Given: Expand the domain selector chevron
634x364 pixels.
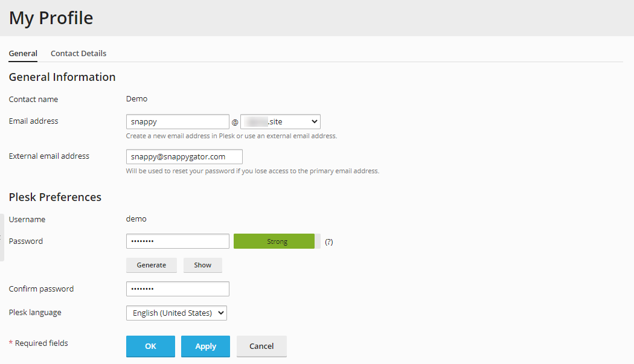Looking at the screenshot, I should coord(315,121).
